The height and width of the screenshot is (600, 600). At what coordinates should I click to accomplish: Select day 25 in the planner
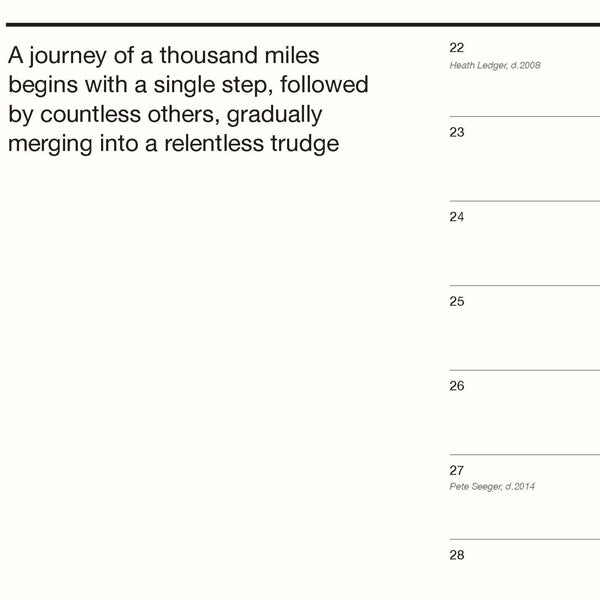coord(457,301)
